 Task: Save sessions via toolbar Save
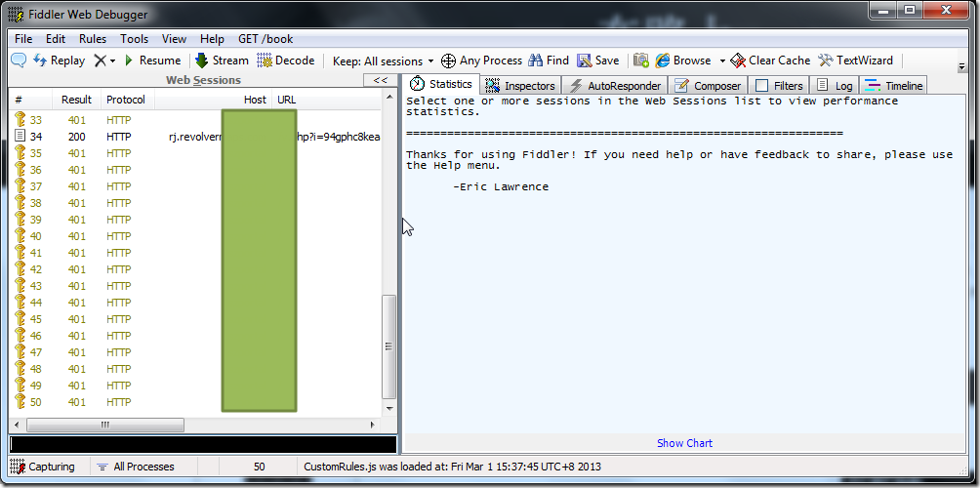tap(597, 61)
